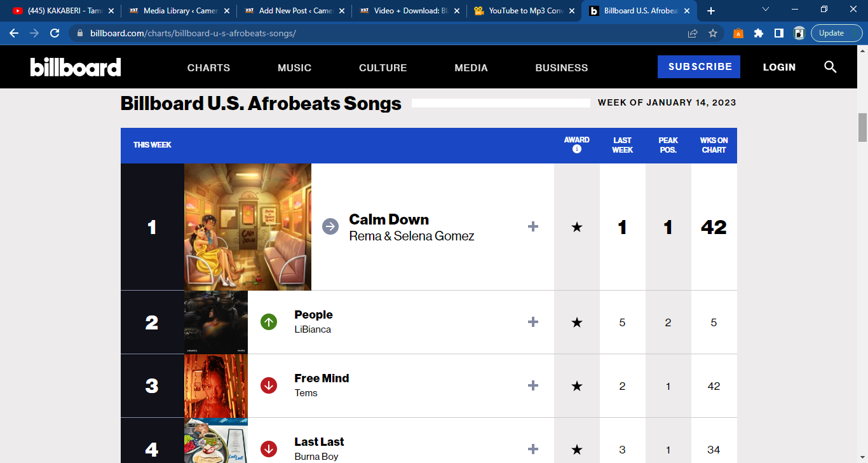Click the Chrome Update button

click(831, 33)
